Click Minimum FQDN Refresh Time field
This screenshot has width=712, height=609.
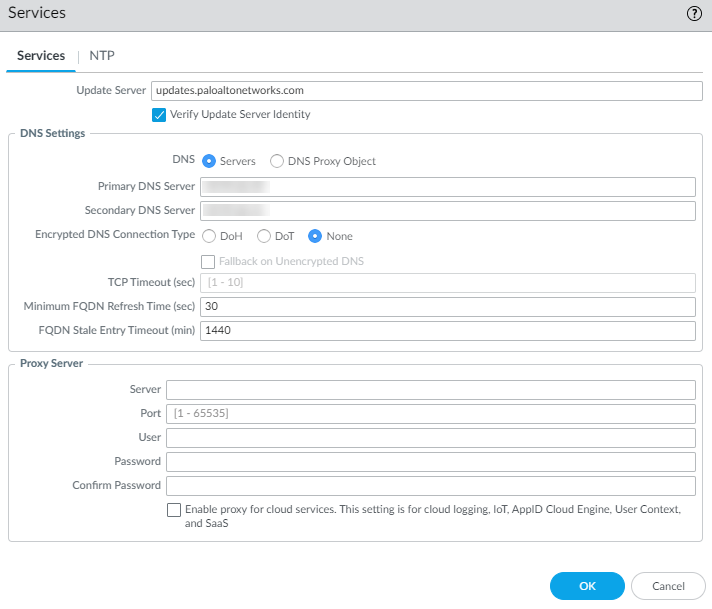click(x=447, y=307)
